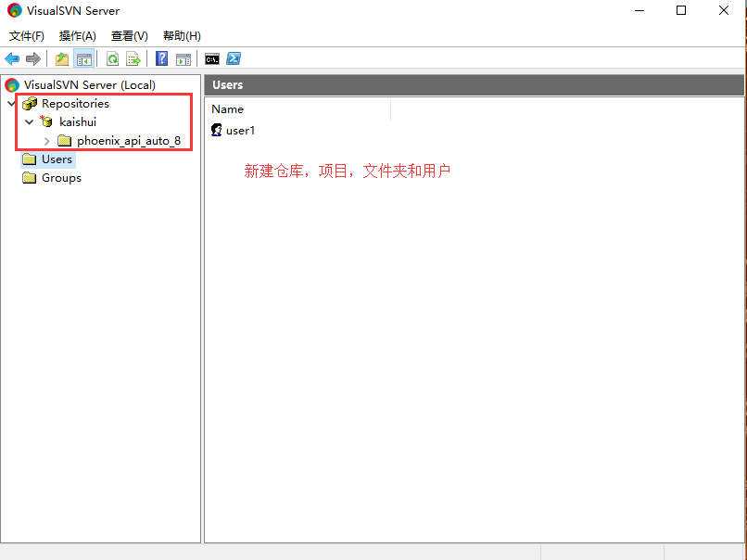The width and height of the screenshot is (747, 560).
Task: Click the Export List toolbar icon
Action: pos(133,59)
